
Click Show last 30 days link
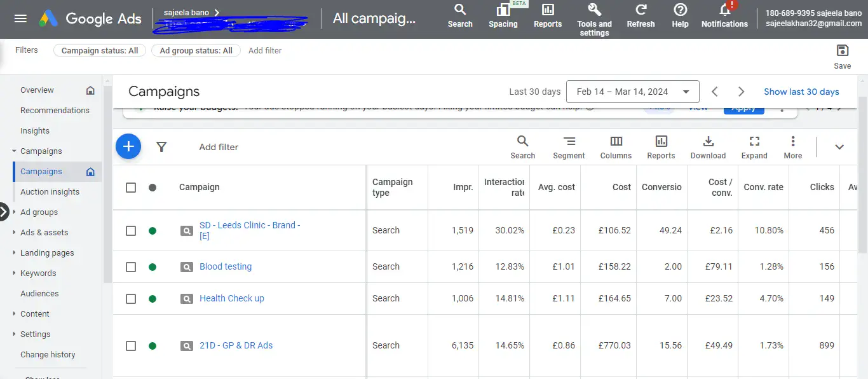tap(801, 92)
